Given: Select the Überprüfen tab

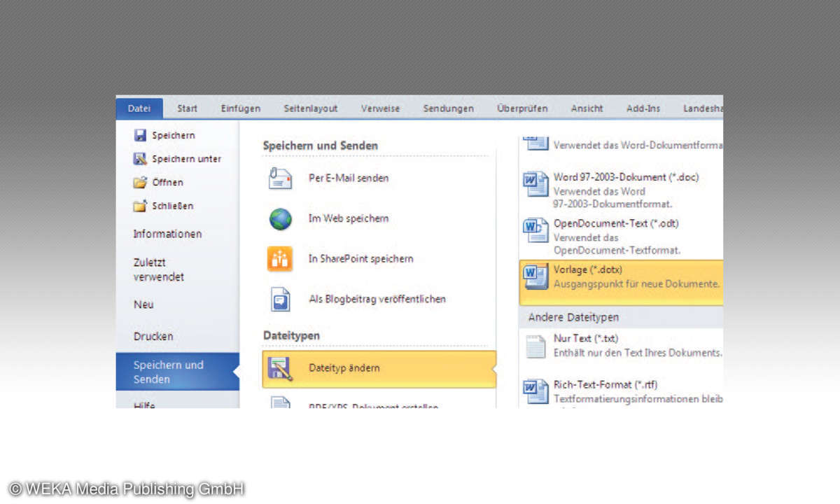Looking at the screenshot, I should pyautogui.click(x=522, y=108).
